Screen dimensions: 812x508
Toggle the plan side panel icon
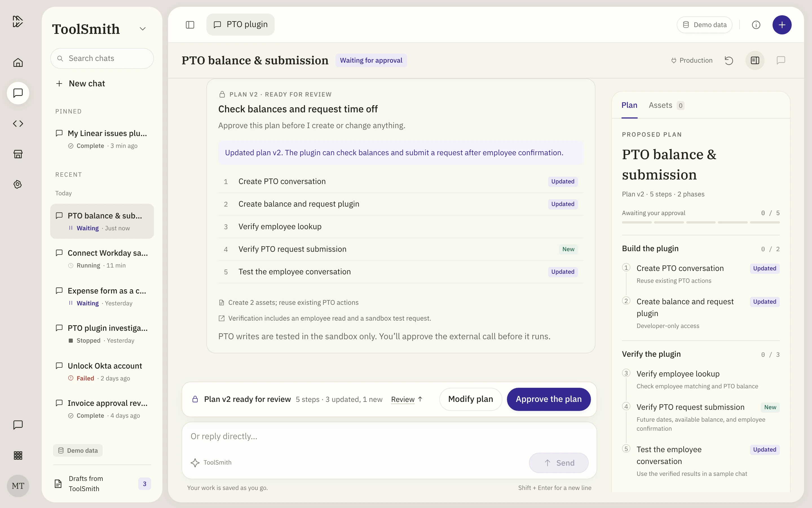pyautogui.click(x=755, y=60)
